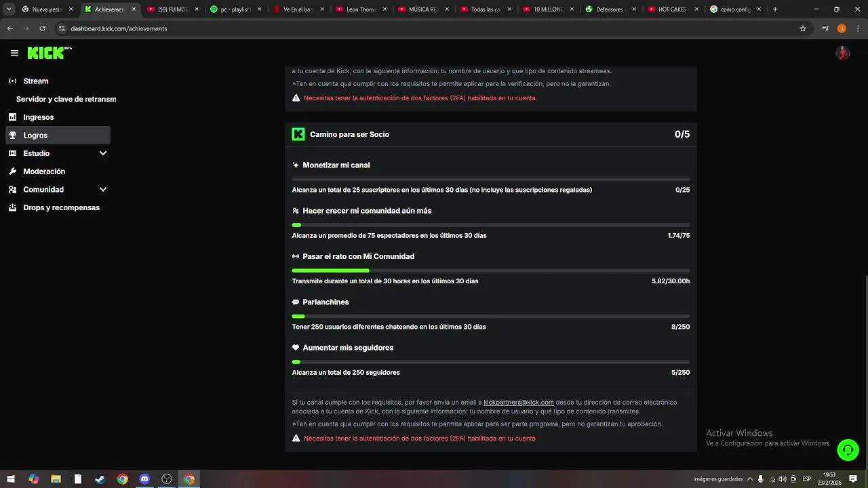Click the Stream broadcast icon in sidebar
The width and height of the screenshot is (868, 488).
(x=12, y=81)
